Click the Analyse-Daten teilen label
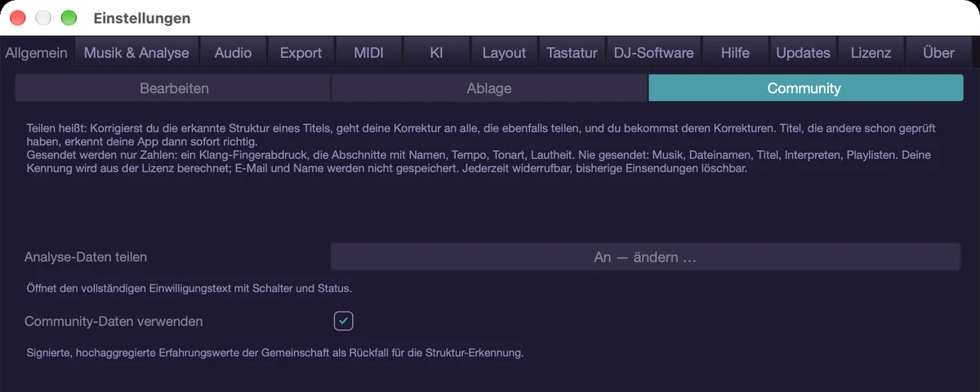The width and height of the screenshot is (980, 392). (x=86, y=257)
